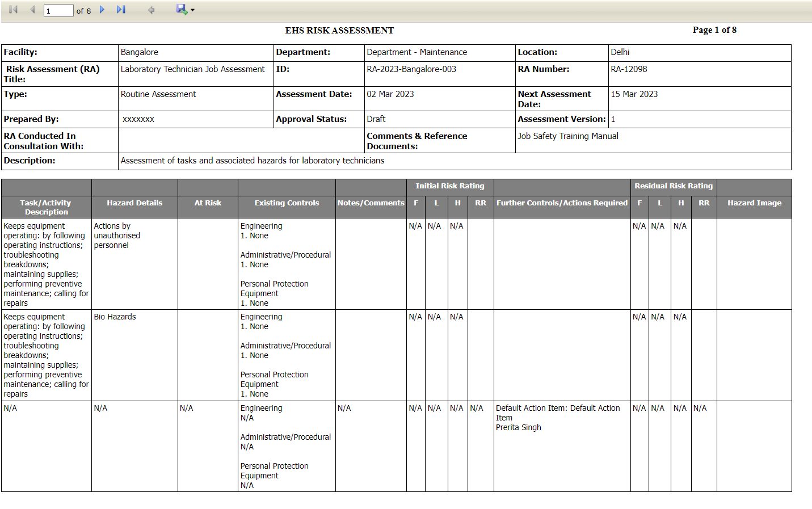The image size is (812, 509).
Task: Select hazard 'Actions by unauthorised personnel'
Action: 117,235
